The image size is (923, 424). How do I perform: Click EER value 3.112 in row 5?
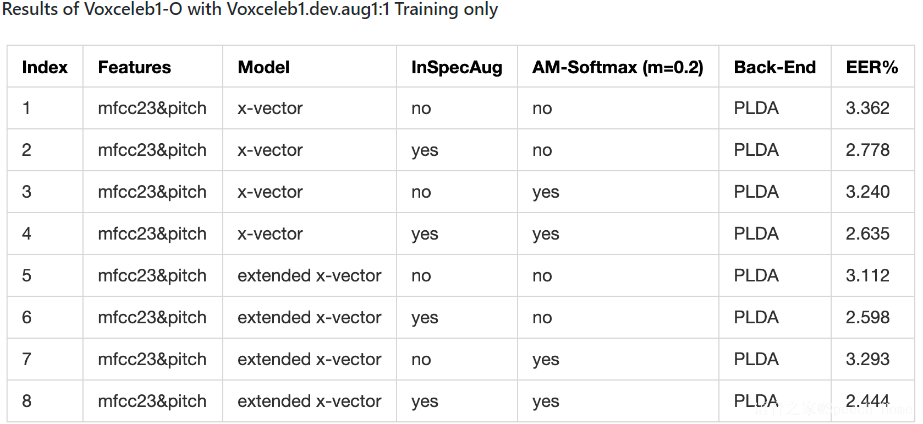867,276
